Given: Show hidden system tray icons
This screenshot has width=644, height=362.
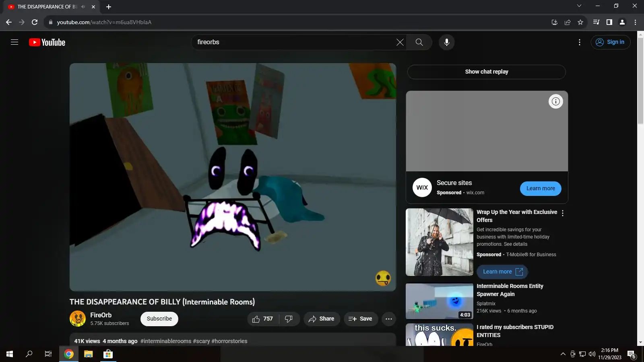Looking at the screenshot, I should tap(563, 354).
